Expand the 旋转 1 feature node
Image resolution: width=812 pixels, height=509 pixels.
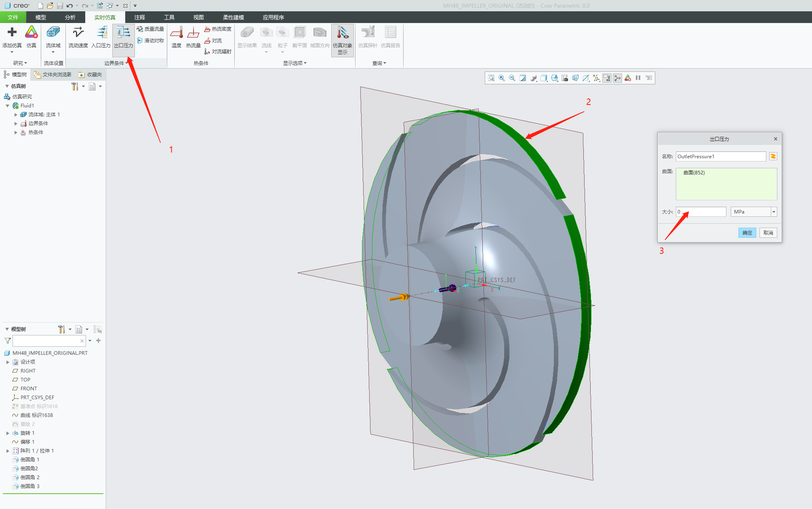(8, 433)
